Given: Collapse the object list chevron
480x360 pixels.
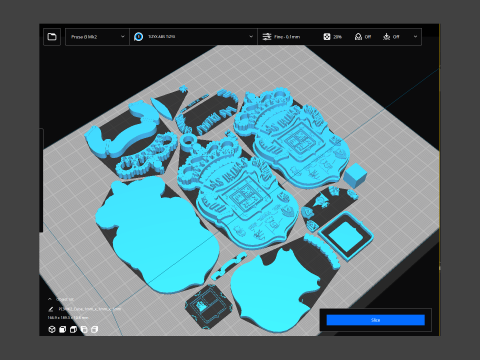Looking at the screenshot, I should [x=50, y=299].
